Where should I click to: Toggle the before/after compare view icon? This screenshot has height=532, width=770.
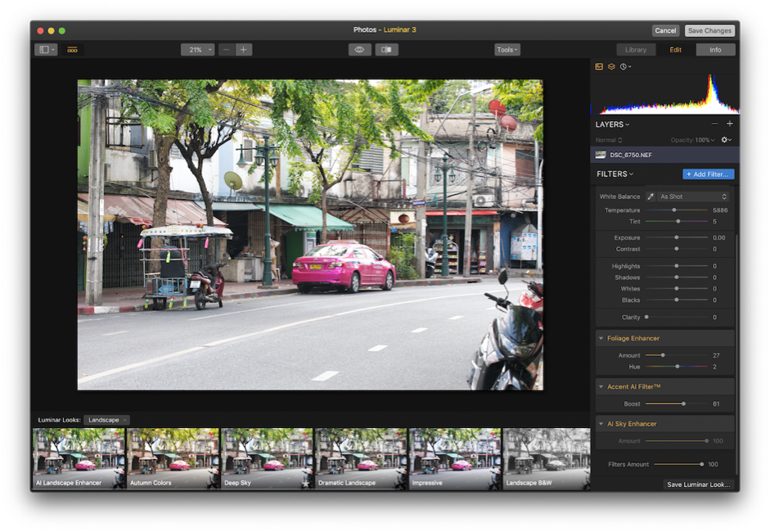[x=386, y=50]
